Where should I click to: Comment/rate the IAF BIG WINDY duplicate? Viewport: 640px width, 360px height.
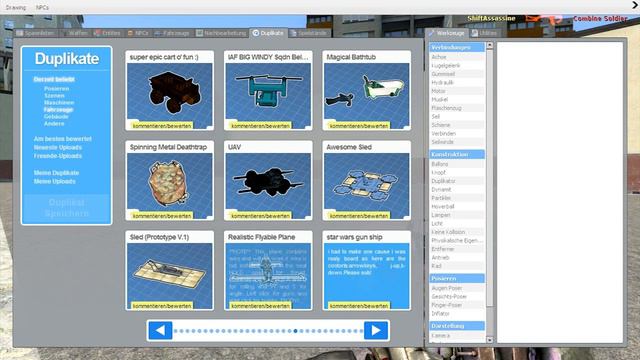click(260, 126)
